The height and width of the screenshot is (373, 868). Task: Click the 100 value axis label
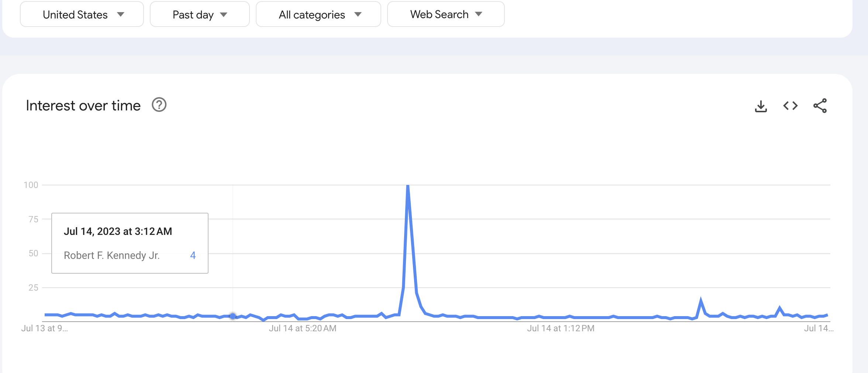(31, 185)
